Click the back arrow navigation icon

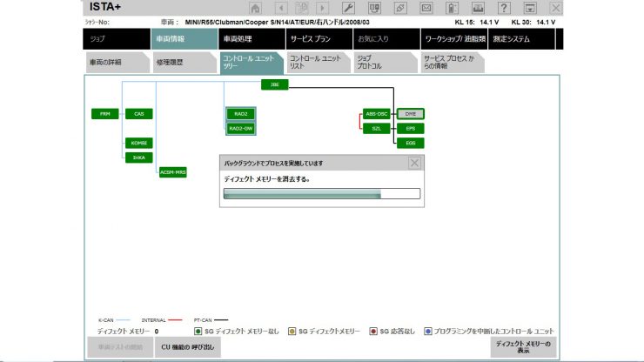click(x=281, y=8)
